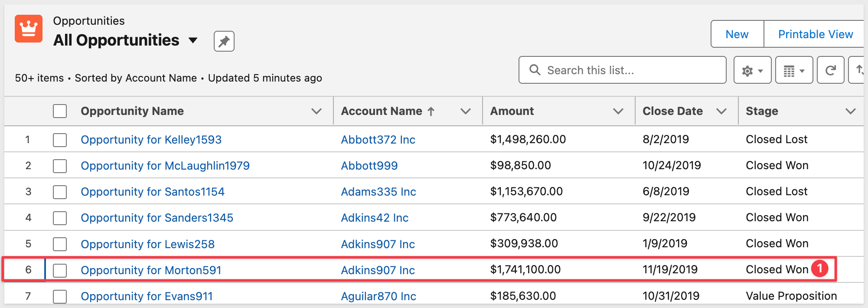Open the list view controls gear menu

[752, 70]
